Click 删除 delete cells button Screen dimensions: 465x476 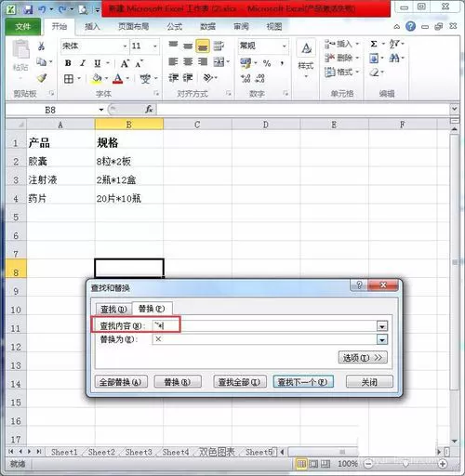click(x=341, y=58)
